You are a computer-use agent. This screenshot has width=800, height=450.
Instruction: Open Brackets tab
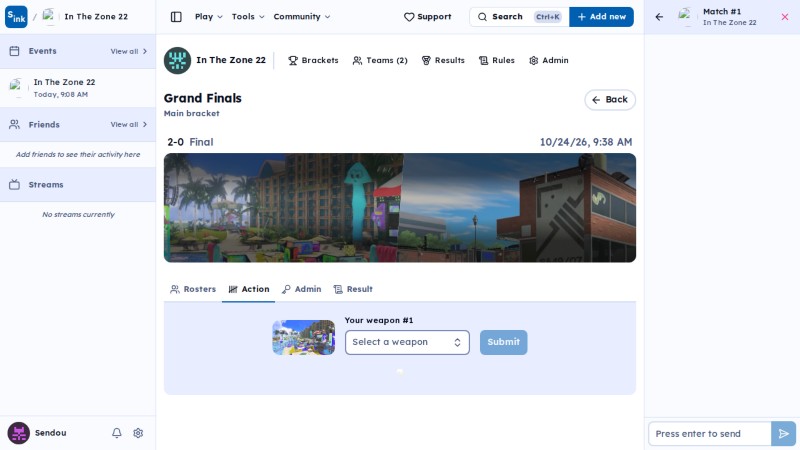pos(313,60)
